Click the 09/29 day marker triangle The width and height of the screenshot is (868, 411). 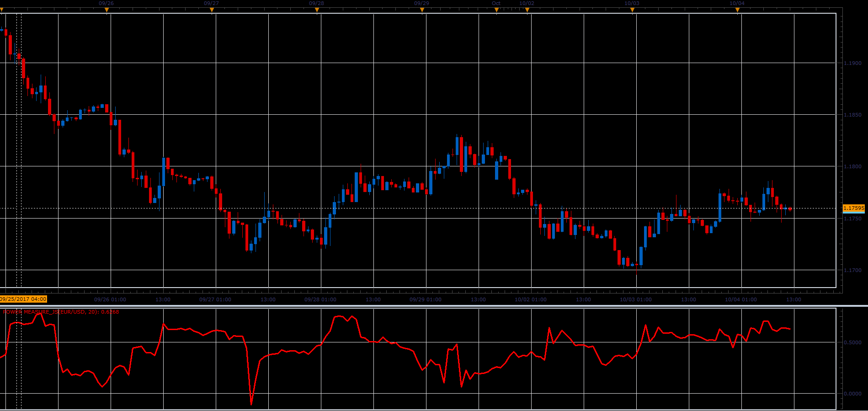(422, 10)
